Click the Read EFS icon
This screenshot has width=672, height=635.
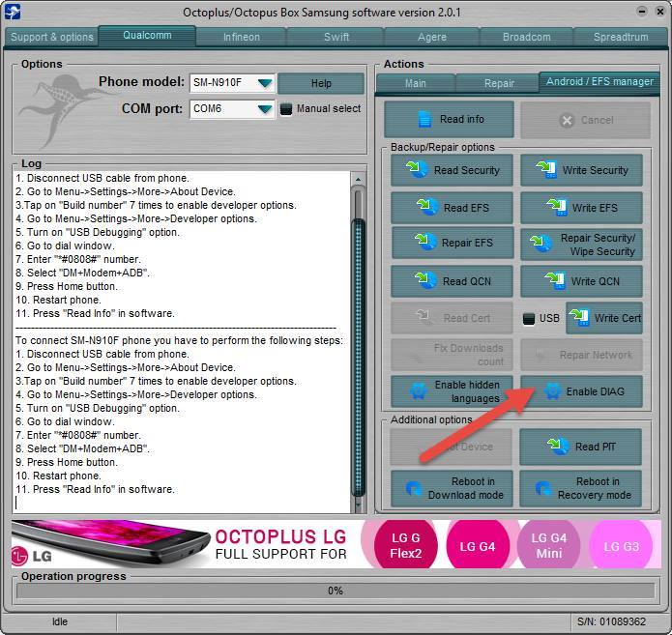(x=427, y=208)
